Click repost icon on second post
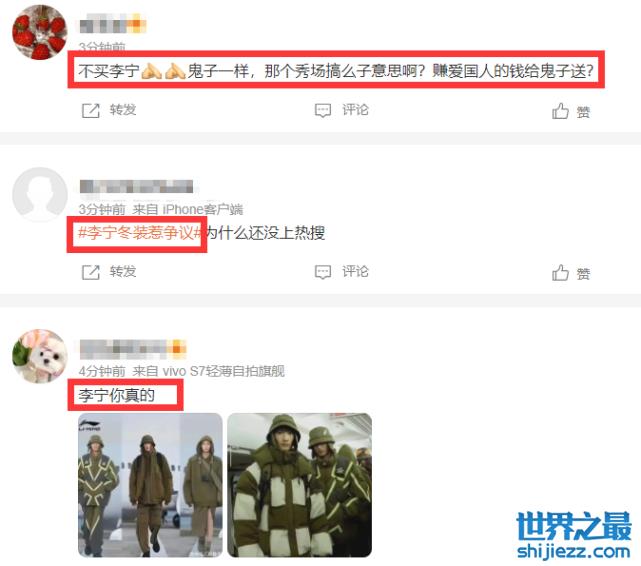The height and width of the screenshot is (566, 641). tap(90, 272)
